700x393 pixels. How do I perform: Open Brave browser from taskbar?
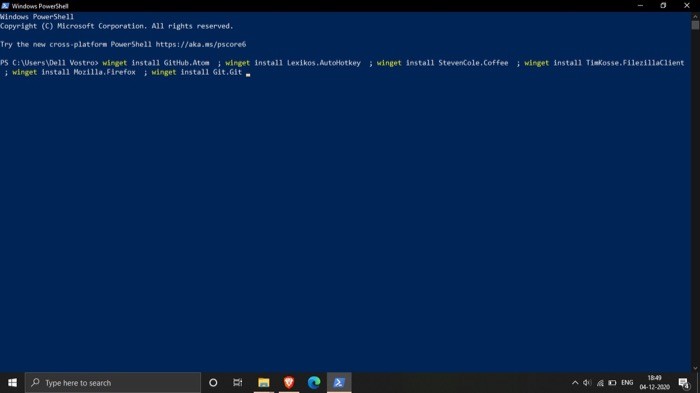click(289, 383)
